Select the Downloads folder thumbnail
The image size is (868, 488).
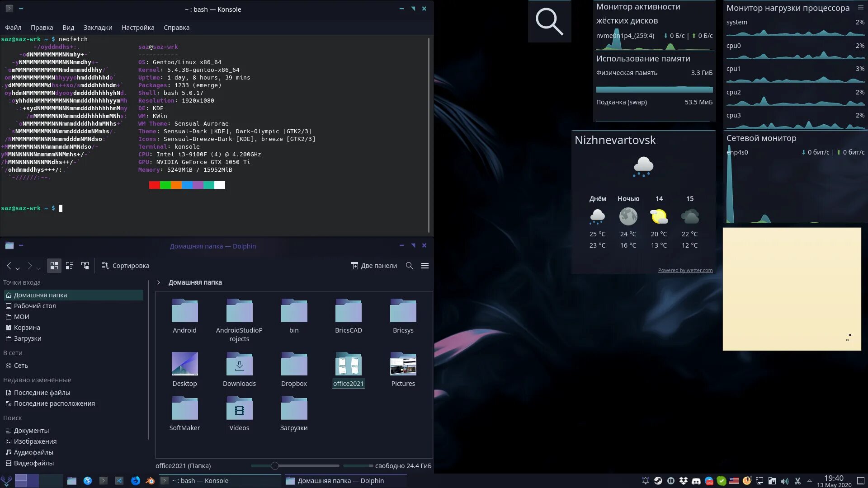(x=239, y=364)
